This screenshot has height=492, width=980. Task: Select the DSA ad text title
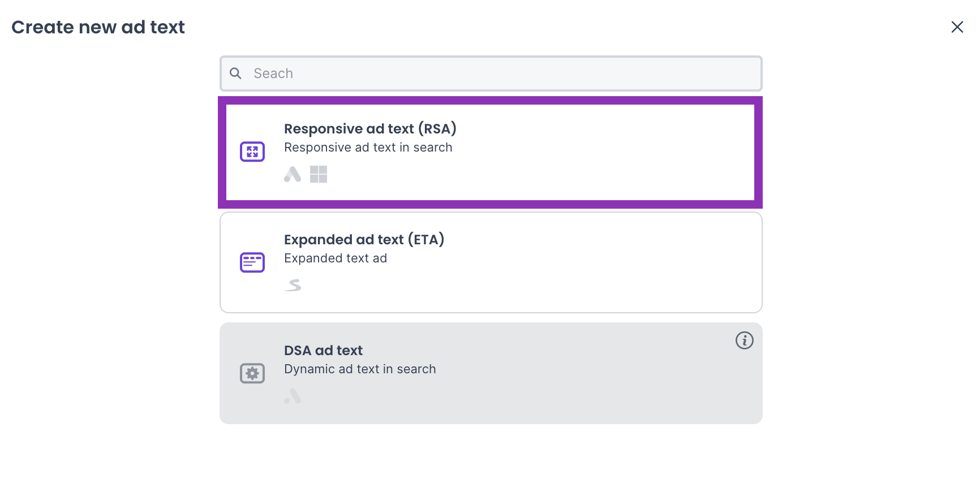coord(323,351)
